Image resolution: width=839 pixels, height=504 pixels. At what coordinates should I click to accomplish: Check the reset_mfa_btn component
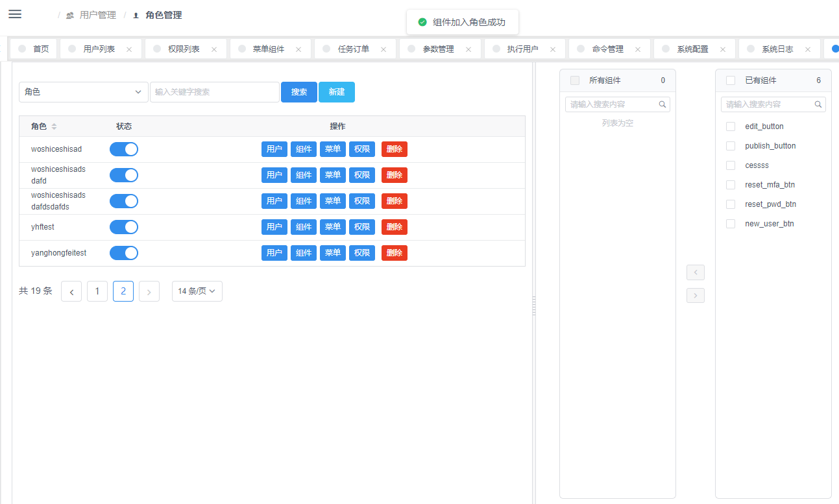(x=731, y=185)
